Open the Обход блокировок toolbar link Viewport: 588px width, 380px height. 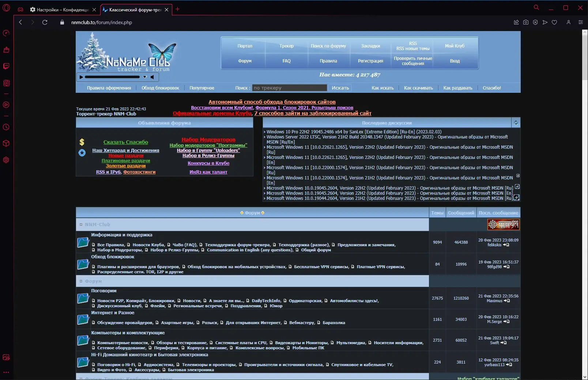pyautogui.click(x=161, y=88)
